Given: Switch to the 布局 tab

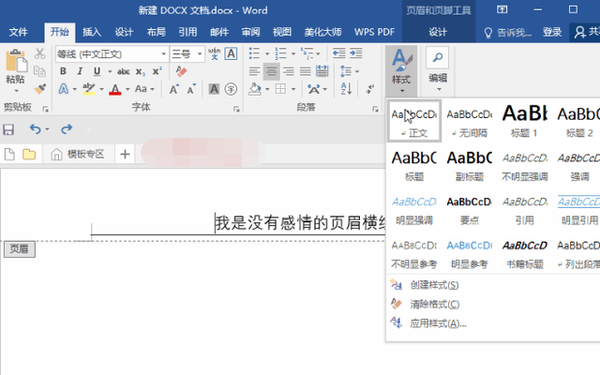Looking at the screenshot, I should [156, 32].
